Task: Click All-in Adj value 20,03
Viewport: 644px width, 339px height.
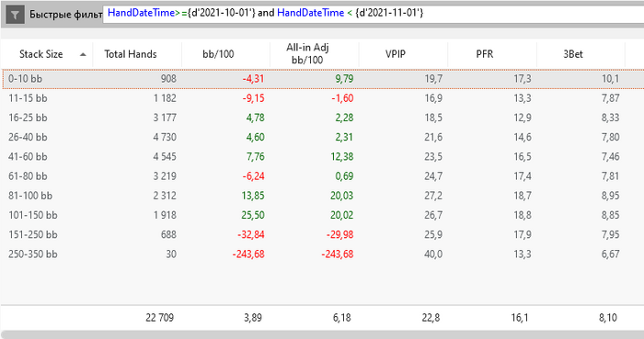Action: (x=341, y=196)
